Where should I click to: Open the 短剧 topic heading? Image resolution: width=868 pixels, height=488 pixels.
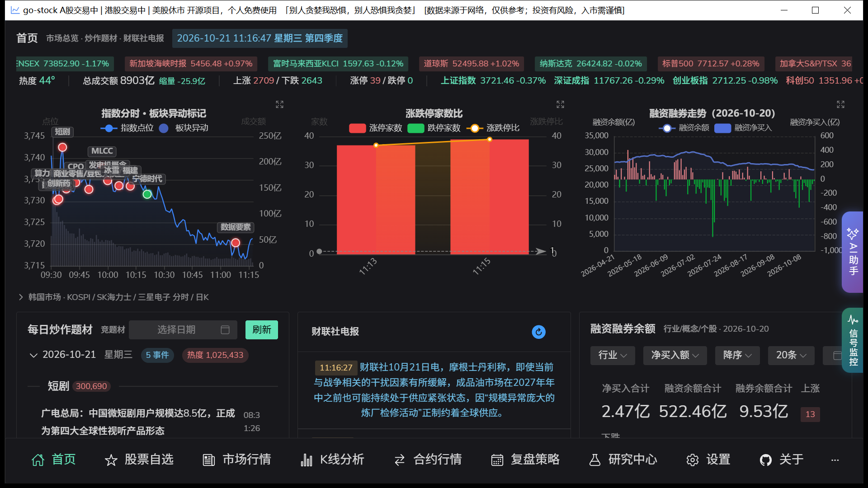[x=58, y=386]
